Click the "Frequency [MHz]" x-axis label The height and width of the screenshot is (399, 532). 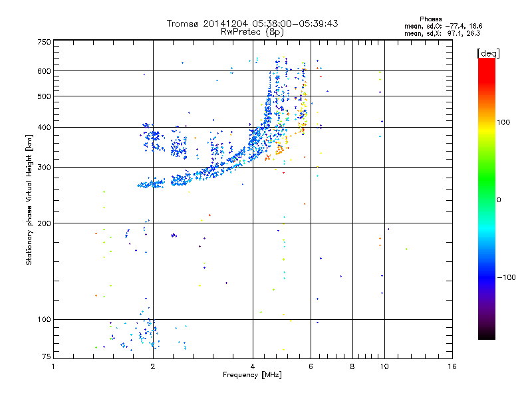click(x=252, y=375)
